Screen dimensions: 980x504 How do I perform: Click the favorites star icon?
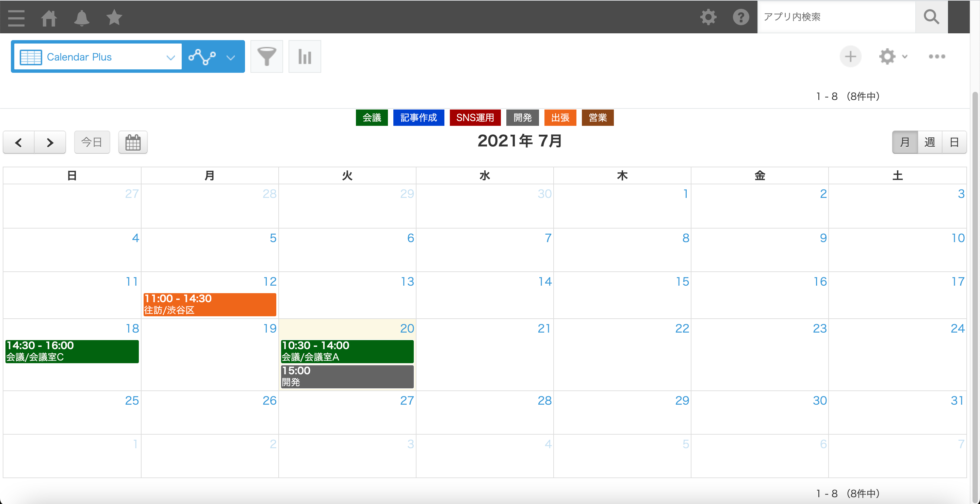[x=114, y=17]
